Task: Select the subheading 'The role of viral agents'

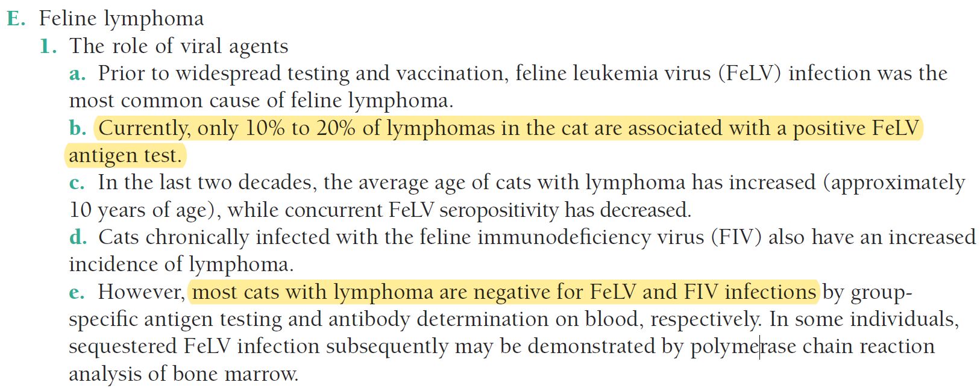Action: [x=179, y=46]
